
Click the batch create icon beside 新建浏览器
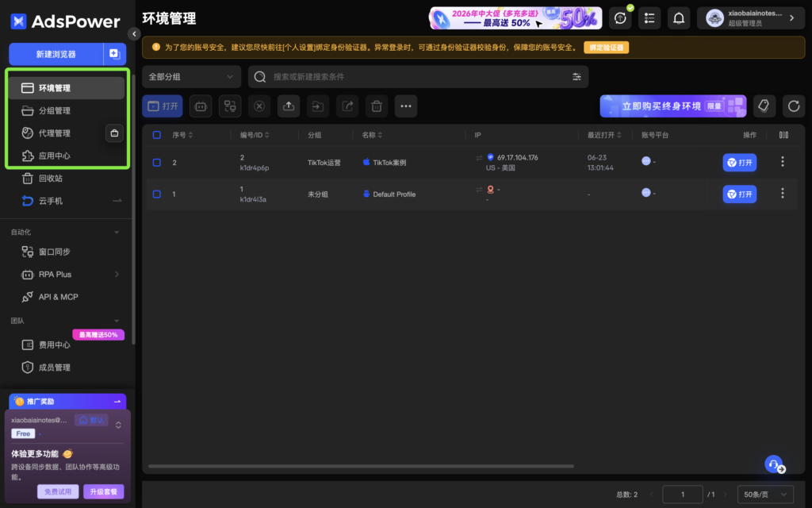114,54
